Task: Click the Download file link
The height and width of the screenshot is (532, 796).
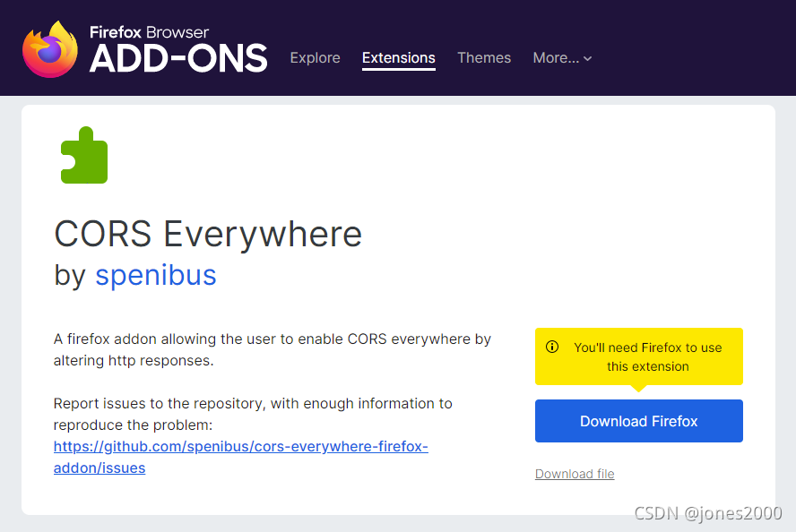Action: click(575, 474)
